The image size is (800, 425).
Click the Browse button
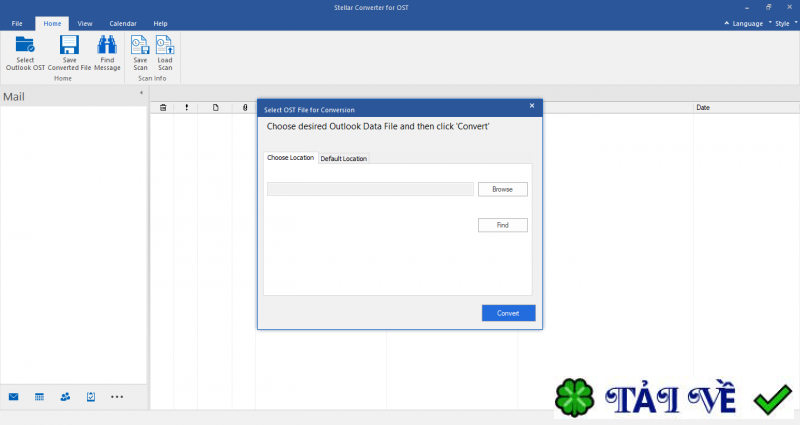pyautogui.click(x=503, y=189)
